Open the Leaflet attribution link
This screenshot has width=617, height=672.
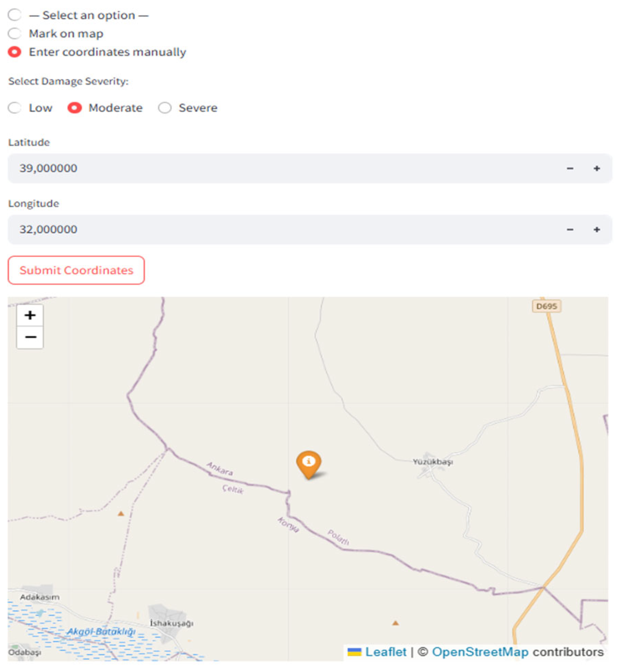point(386,652)
